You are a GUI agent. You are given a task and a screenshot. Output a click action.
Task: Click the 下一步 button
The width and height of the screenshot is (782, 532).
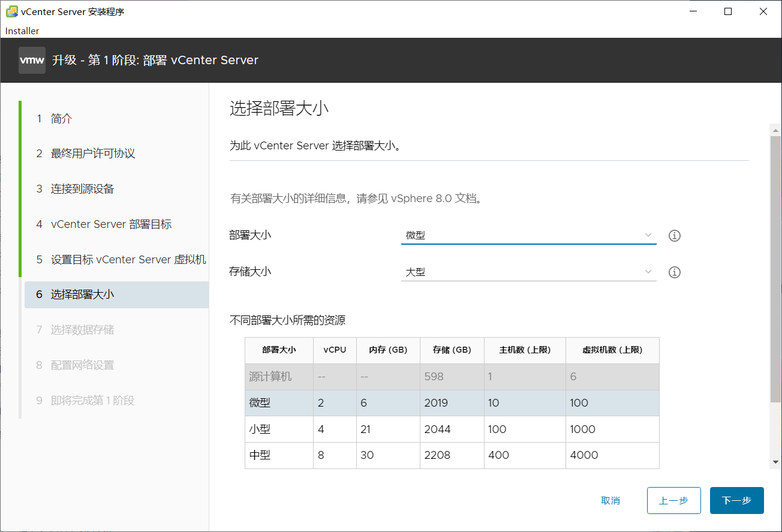(736, 500)
